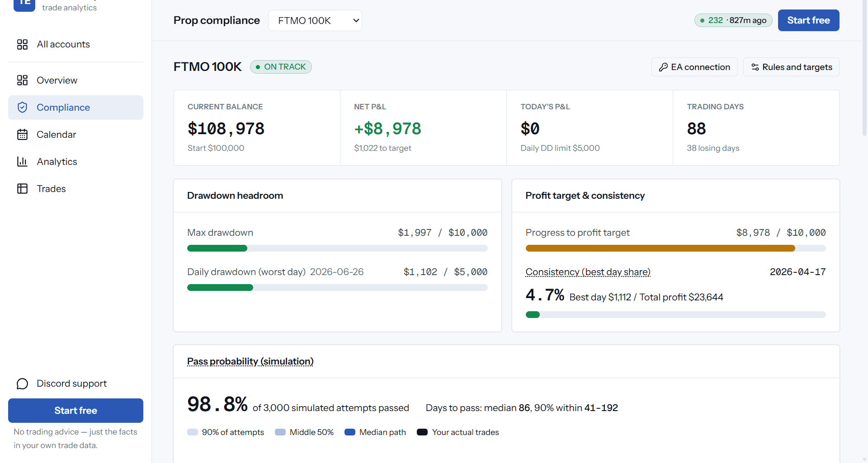Select the Compliance menu item

pos(75,108)
